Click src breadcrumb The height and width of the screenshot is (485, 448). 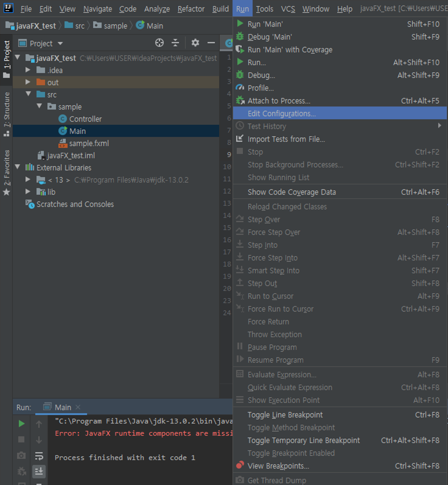click(x=74, y=26)
